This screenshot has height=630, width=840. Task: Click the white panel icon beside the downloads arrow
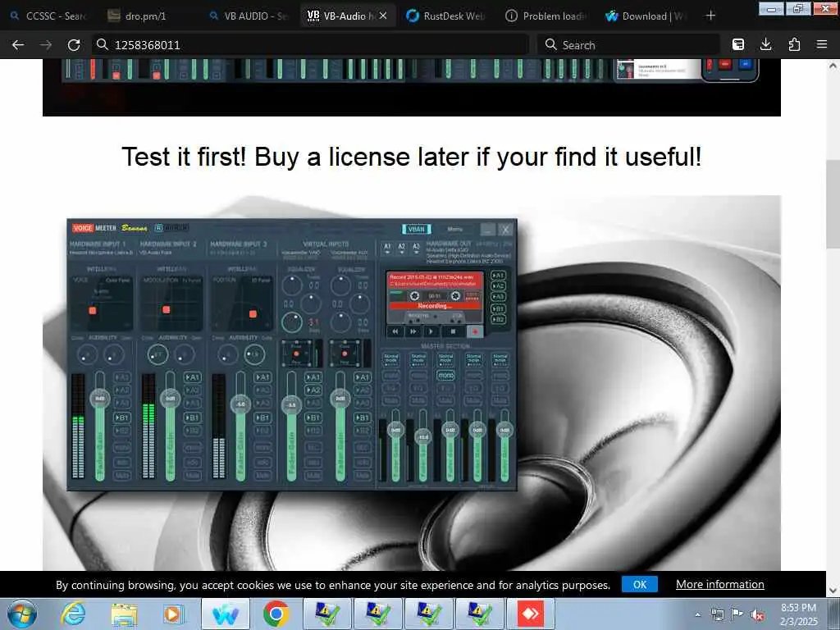[738, 44]
